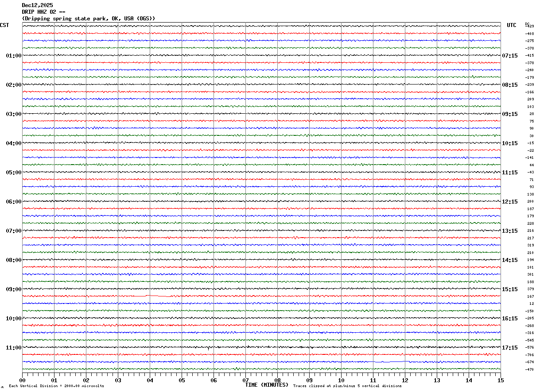Click the 09 minute axis tick label

pyautogui.click(x=309, y=380)
